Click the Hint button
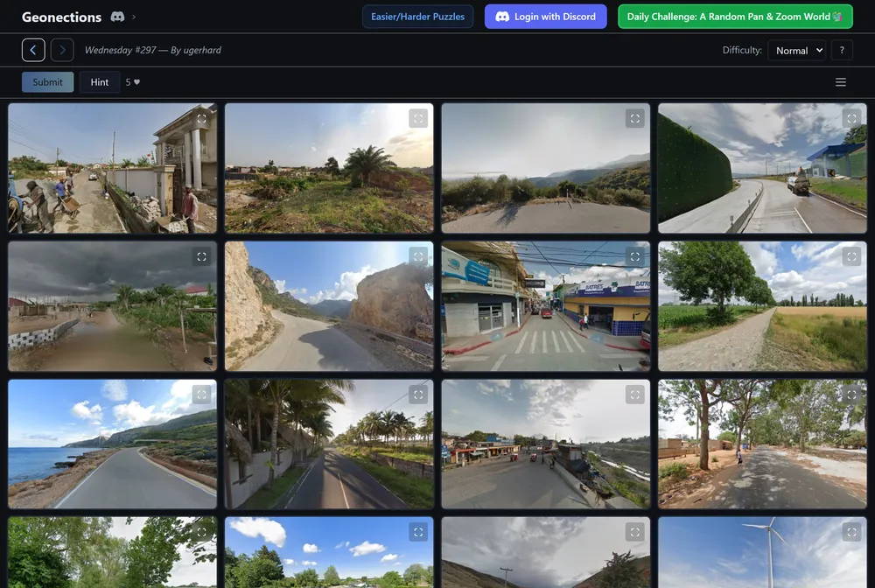The image size is (875, 588). click(x=100, y=82)
